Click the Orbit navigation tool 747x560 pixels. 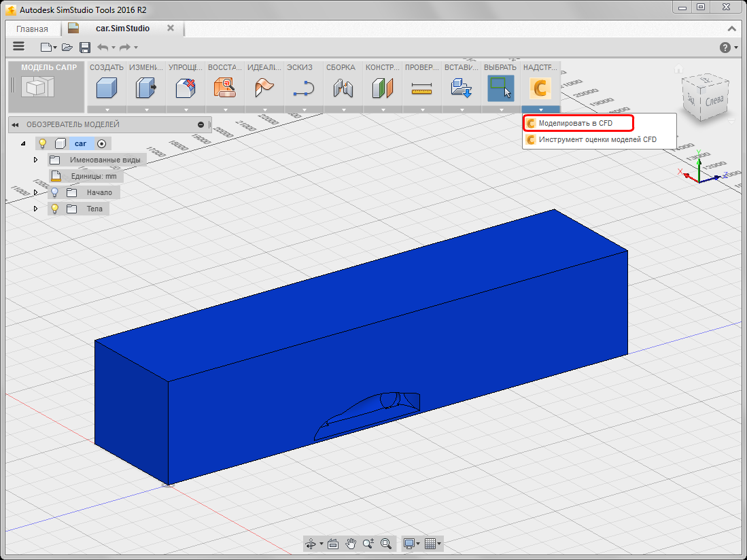pos(311,543)
